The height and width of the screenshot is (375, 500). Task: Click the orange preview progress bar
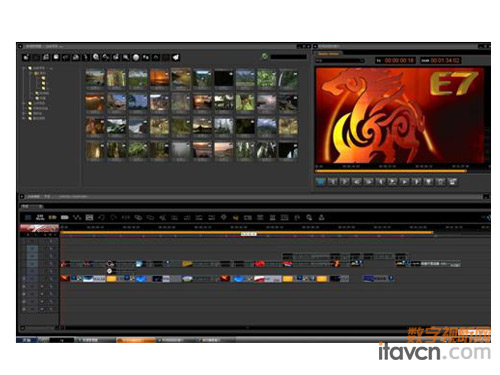click(x=390, y=171)
